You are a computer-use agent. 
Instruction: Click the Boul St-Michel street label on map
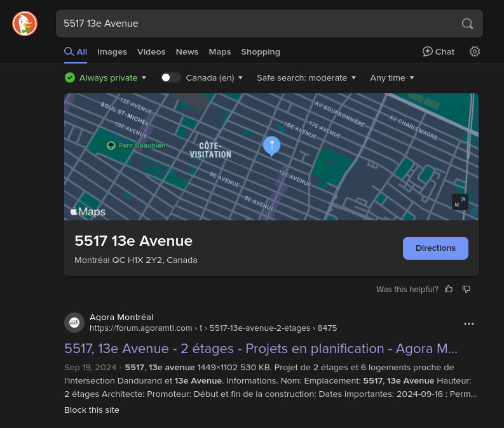click(125, 114)
